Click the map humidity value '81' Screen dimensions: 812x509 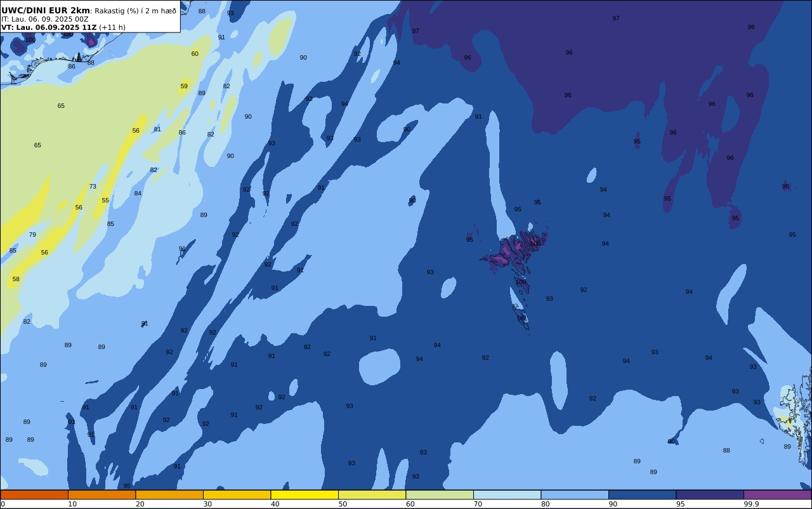157,129
